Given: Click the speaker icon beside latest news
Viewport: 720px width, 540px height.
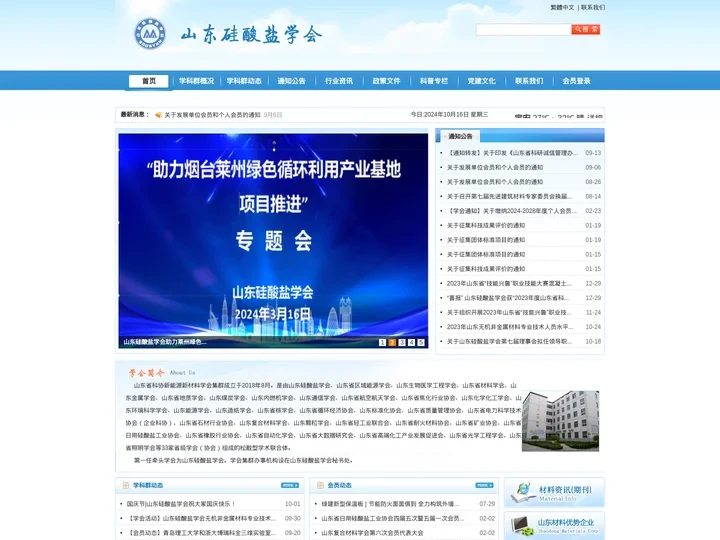Looking at the screenshot, I should click(x=158, y=115).
